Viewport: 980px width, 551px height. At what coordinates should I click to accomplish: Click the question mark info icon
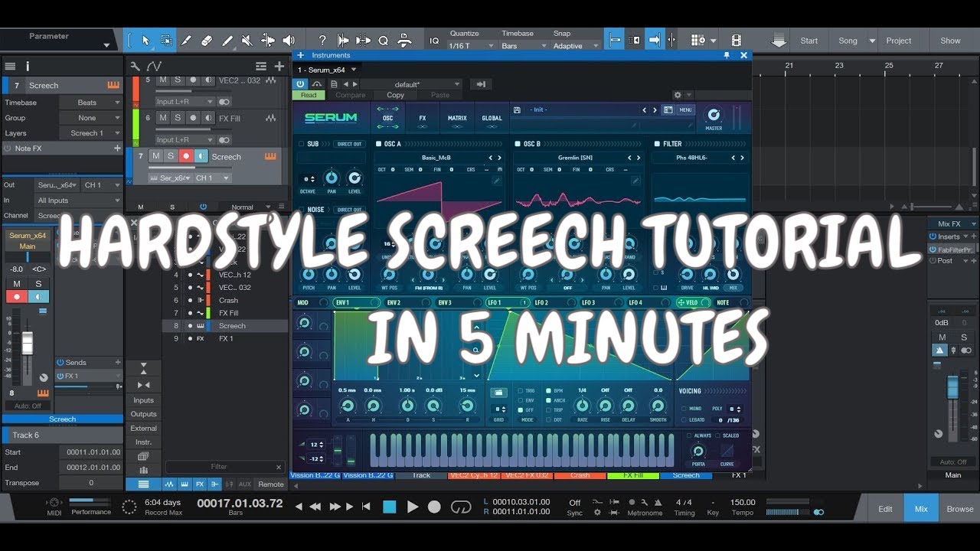322,41
